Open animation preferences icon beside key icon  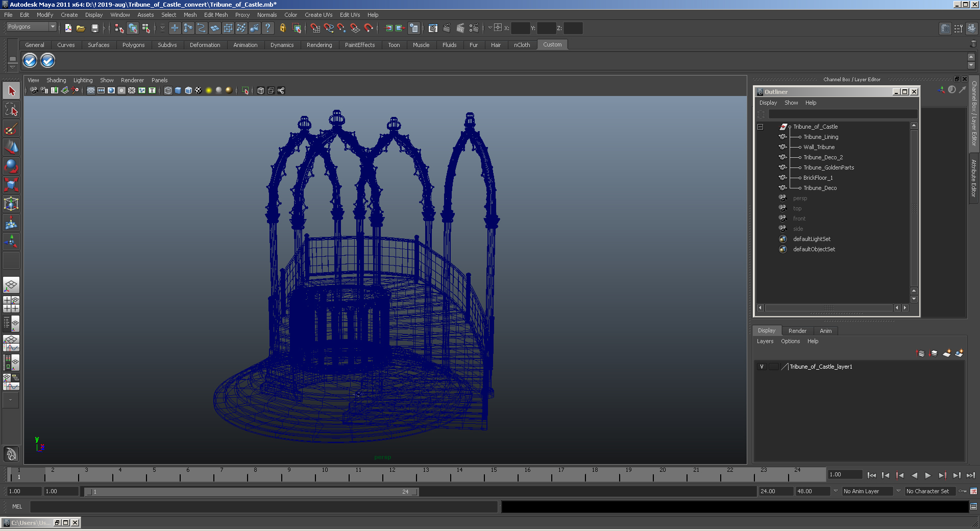[x=973, y=491]
